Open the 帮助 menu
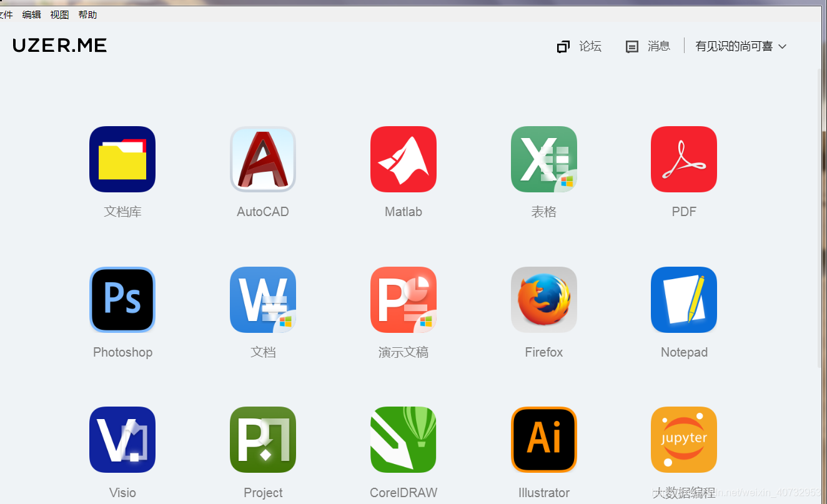This screenshot has width=827, height=504. tap(87, 14)
